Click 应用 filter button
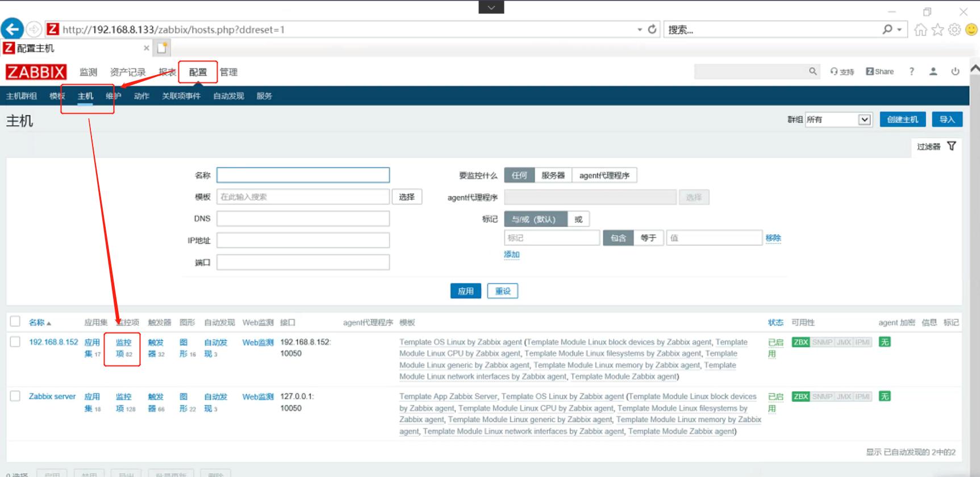Viewport: 980px width, 477px height. point(466,291)
